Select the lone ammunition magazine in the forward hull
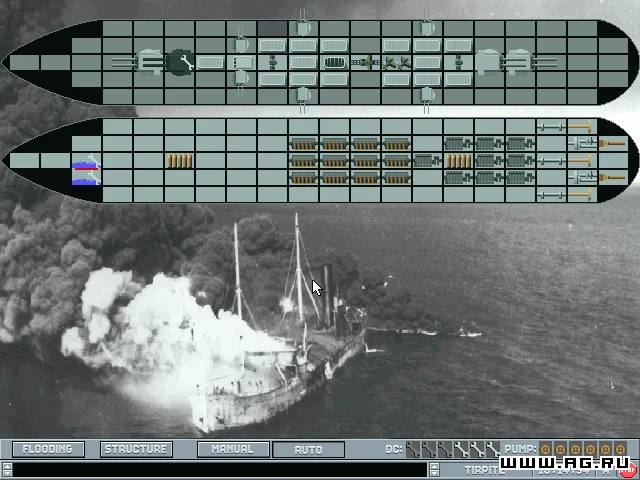Screen dimensions: 640x480 tap(180, 160)
